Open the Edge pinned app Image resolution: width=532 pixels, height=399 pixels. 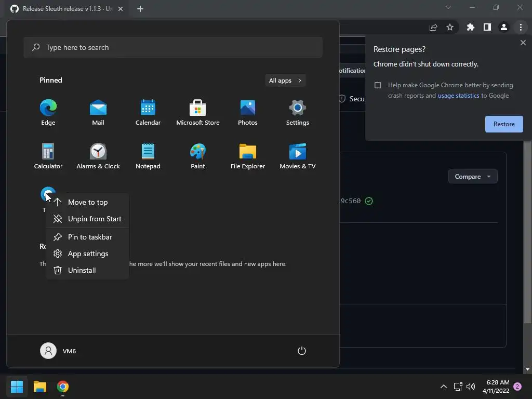[x=48, y=113]
